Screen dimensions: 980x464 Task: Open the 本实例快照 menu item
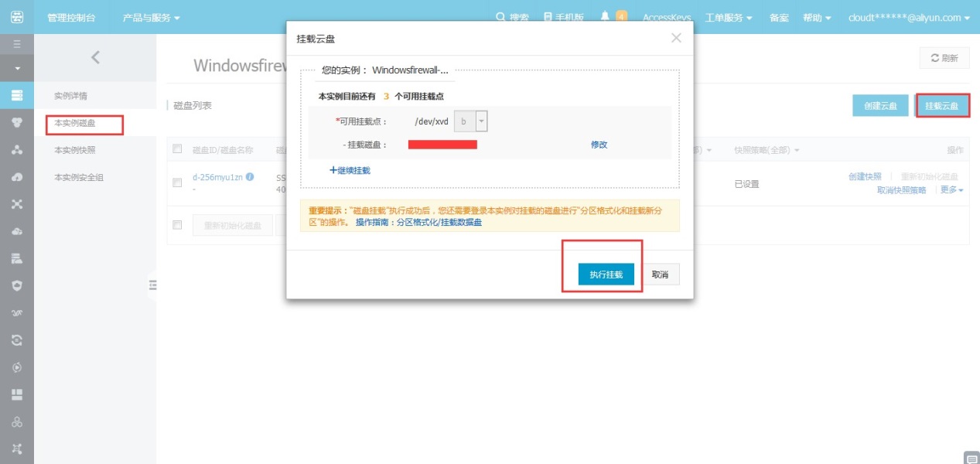click(x=75, y=150)
